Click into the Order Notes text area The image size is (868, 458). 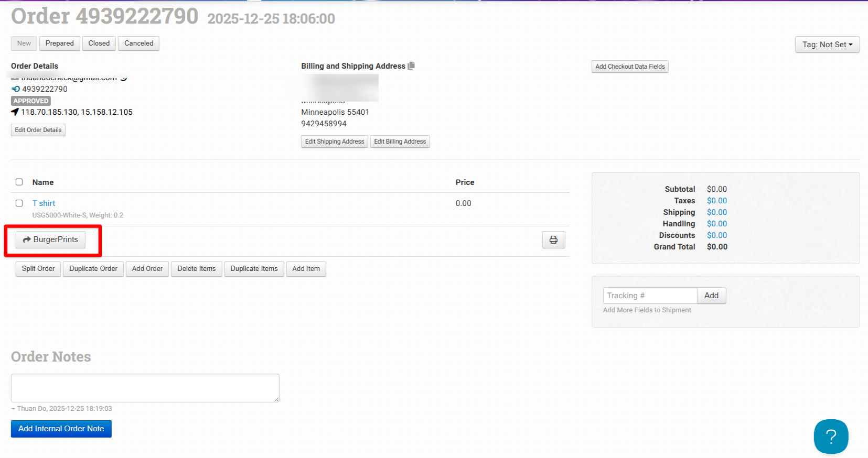145,388
